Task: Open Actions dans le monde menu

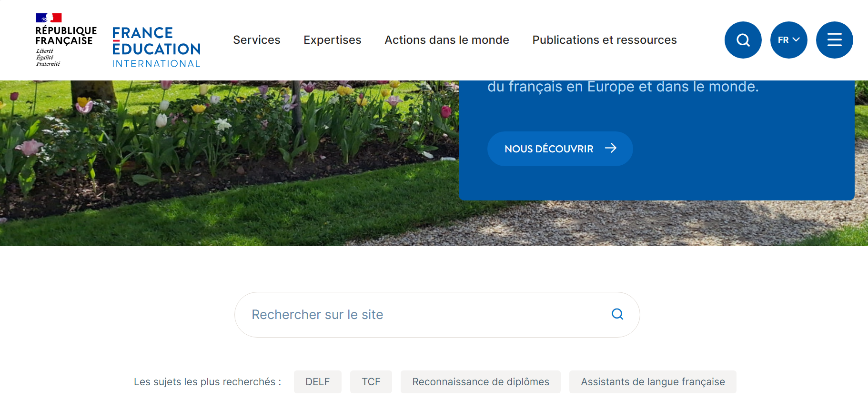Action: 447,40
